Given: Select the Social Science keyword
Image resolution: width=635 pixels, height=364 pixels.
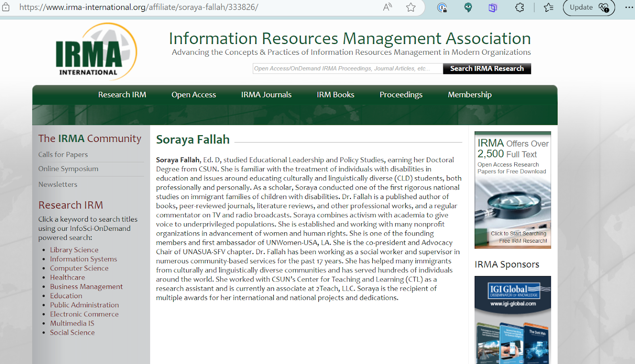Looking at the screenshot, I should pos(72,333).
